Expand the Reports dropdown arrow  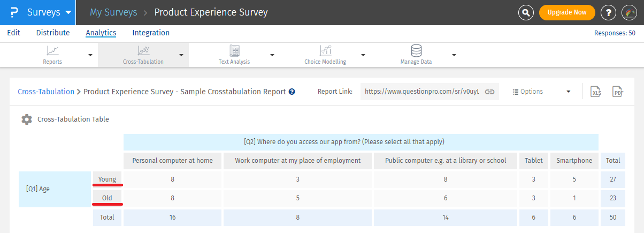click(90, 55)
